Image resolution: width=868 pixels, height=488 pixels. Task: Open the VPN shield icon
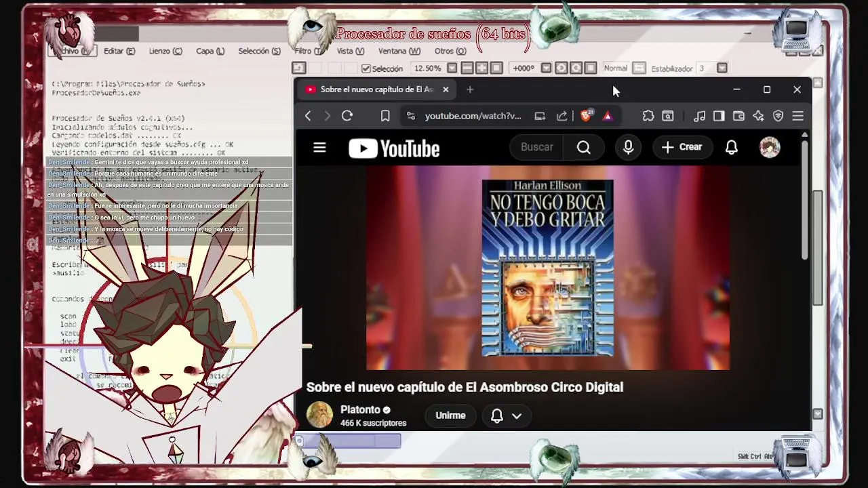pos(778,116)
